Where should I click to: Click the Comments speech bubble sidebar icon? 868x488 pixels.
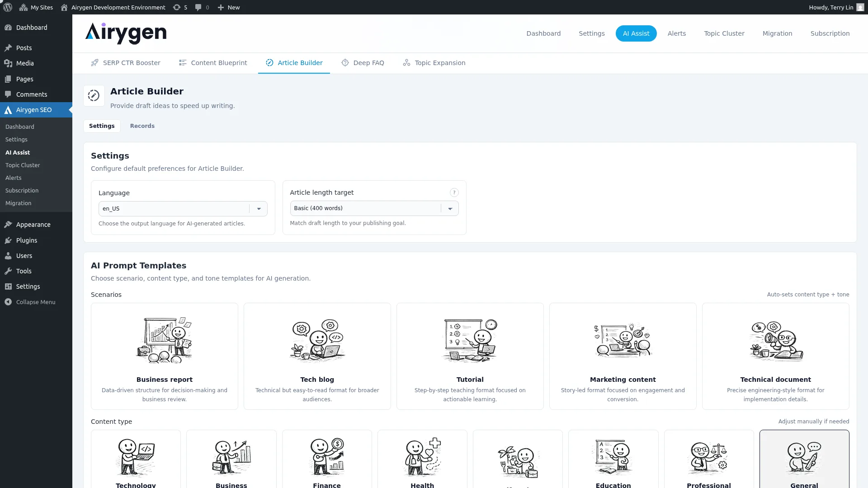pos(8,94)
